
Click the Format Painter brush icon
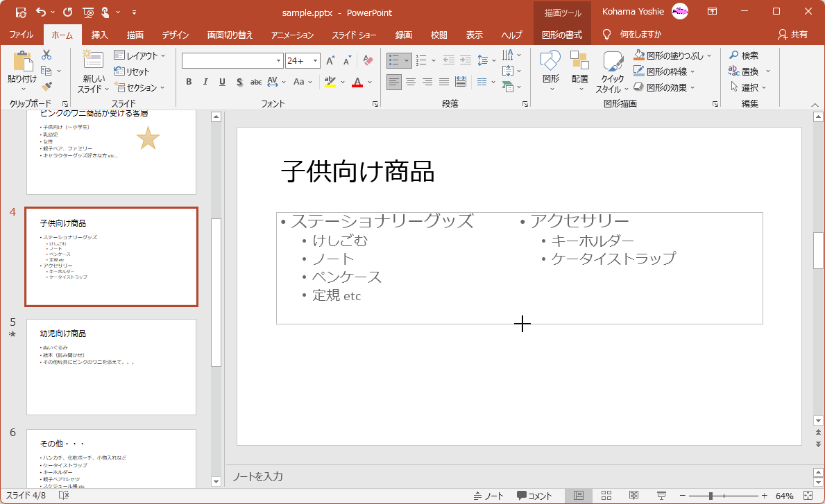[x=46, y=87]
